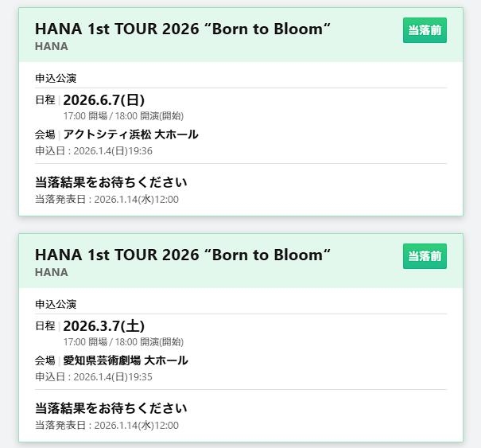Click the 当落発表日 line in the second card
The height and width of the screenshot is (448, 481).
point(107,425)
